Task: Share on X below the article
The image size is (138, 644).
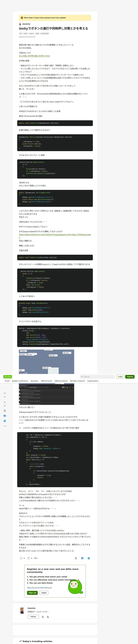Action: pyautogui.click(x=76, y=558)
